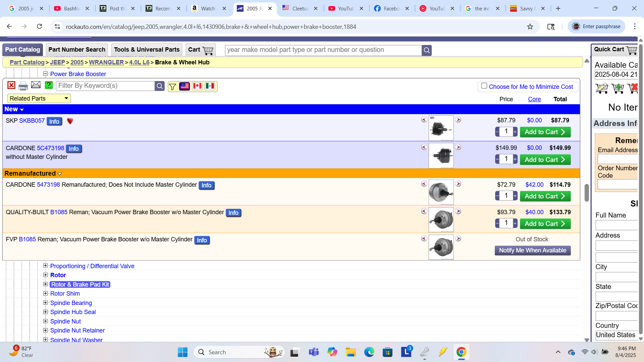The height and width of the screenshot is (362, 644).
Task: Collapse the Power Brake Booster tree node
Action: 45,74
